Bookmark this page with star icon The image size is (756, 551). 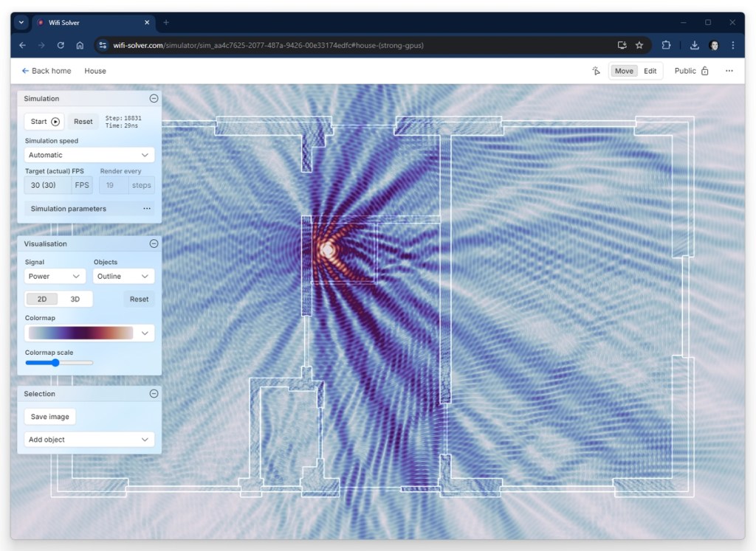click(639, 45)
